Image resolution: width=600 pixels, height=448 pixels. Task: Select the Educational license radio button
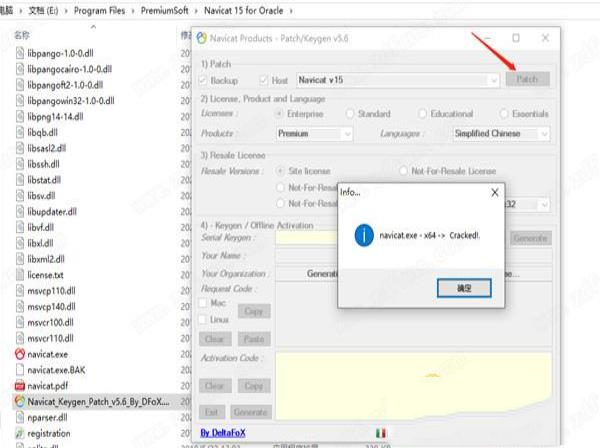[422, 114]
